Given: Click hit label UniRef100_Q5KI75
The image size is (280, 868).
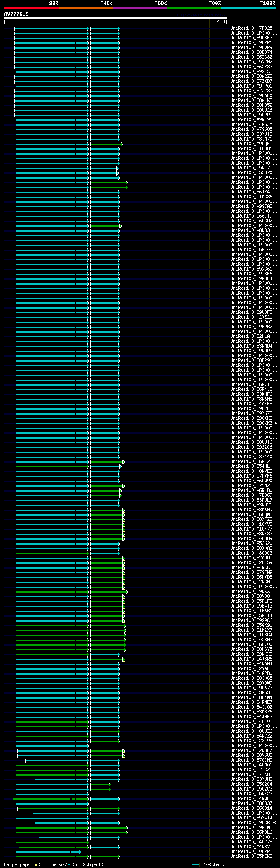Looking at the screenshot, I should point(251,168).
